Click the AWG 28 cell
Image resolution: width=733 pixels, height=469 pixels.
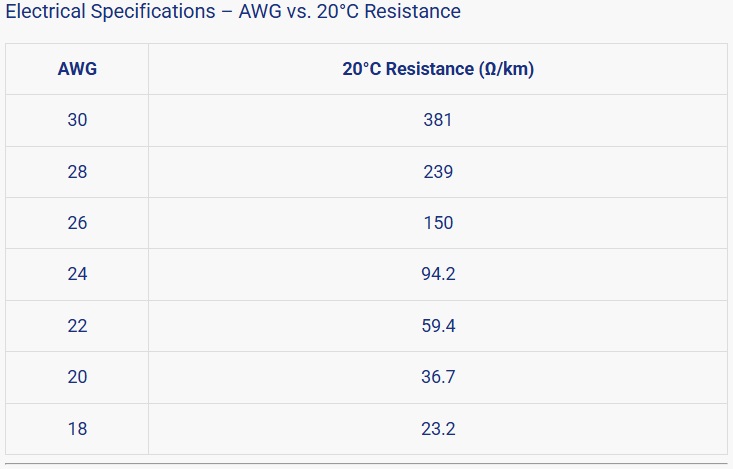coord(77,172)
